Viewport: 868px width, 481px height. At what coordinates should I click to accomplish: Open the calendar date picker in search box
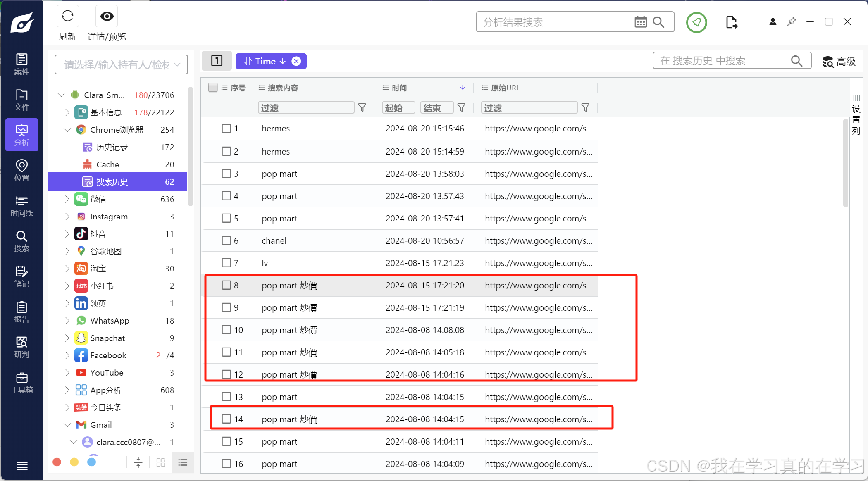[x=640, y=22]
